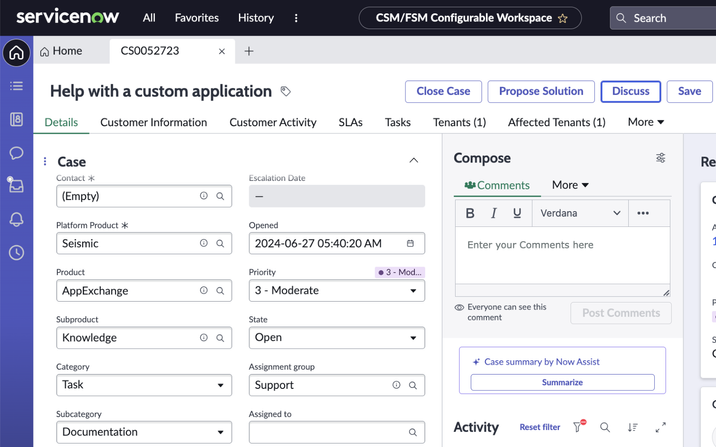
Task: Select the Comments compose tab
Action: (x=497, y=185)
